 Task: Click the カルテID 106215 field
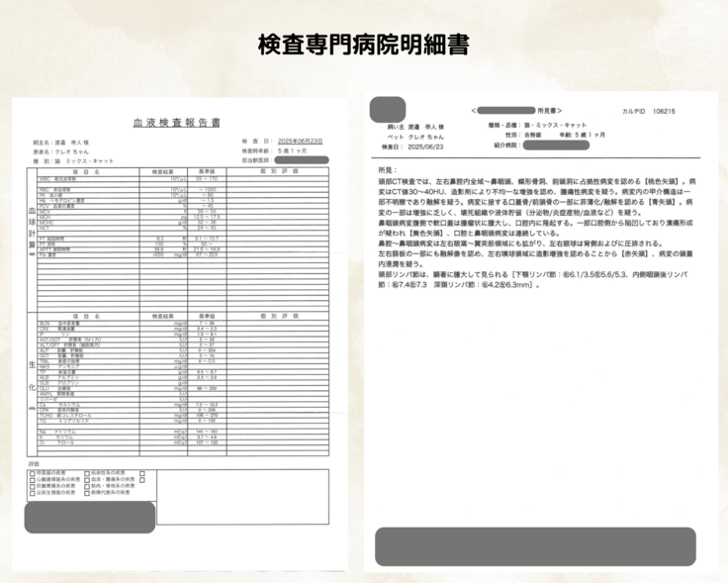coord(649,112)
